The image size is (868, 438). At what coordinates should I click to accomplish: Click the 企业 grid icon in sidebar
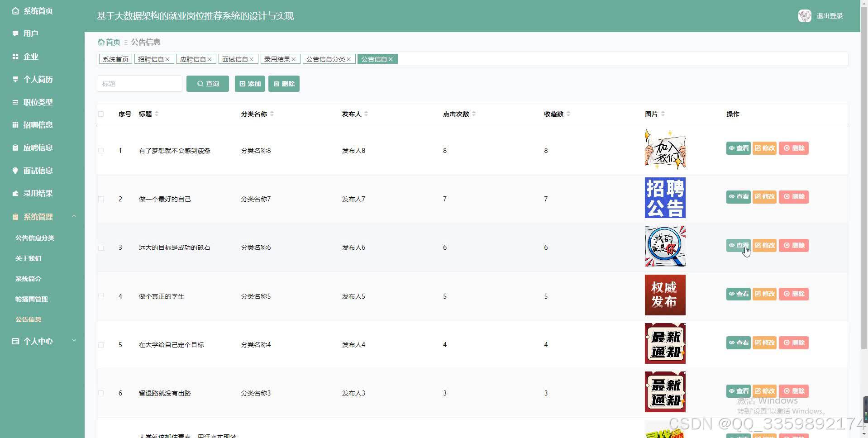[x=15, y=57]
